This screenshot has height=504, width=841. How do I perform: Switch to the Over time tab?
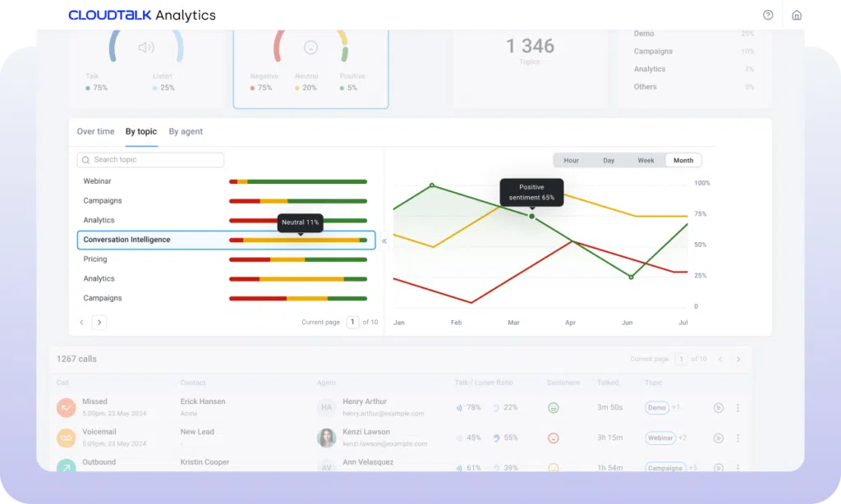95,131
